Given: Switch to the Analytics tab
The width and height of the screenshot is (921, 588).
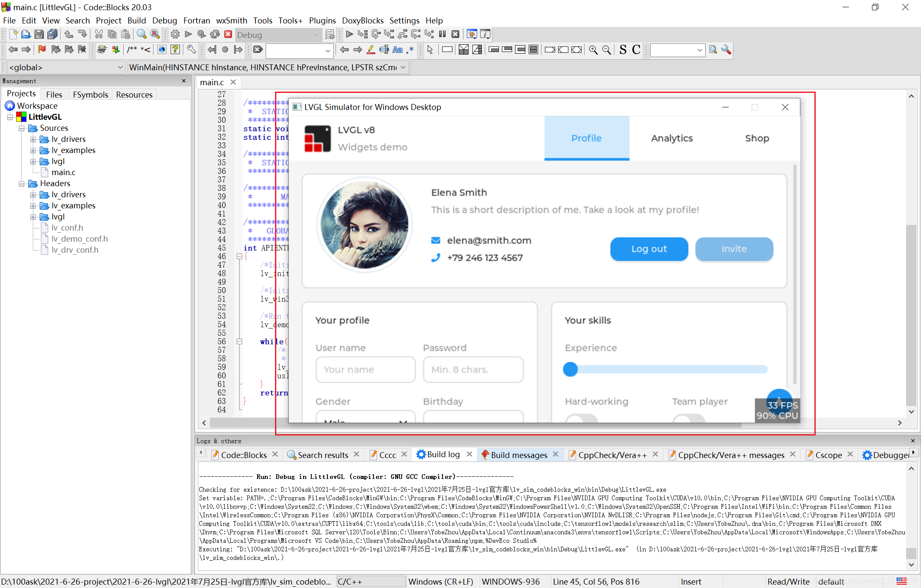Looking at the screenshot, I should click(x=672, y=138).
